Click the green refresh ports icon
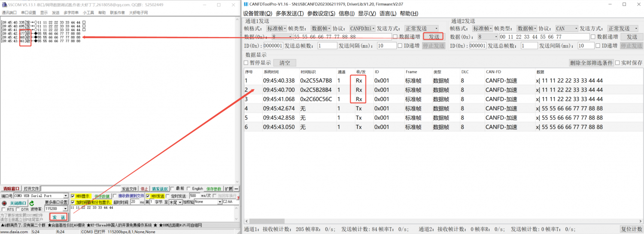Screen dimensions: 644x234 pyautogui.click(x=32, y=203)
